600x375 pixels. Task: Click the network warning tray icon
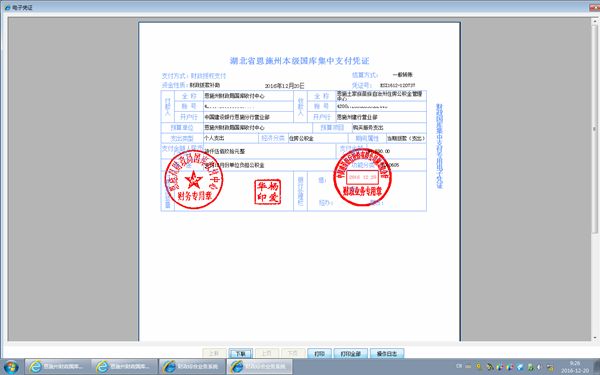550,367
